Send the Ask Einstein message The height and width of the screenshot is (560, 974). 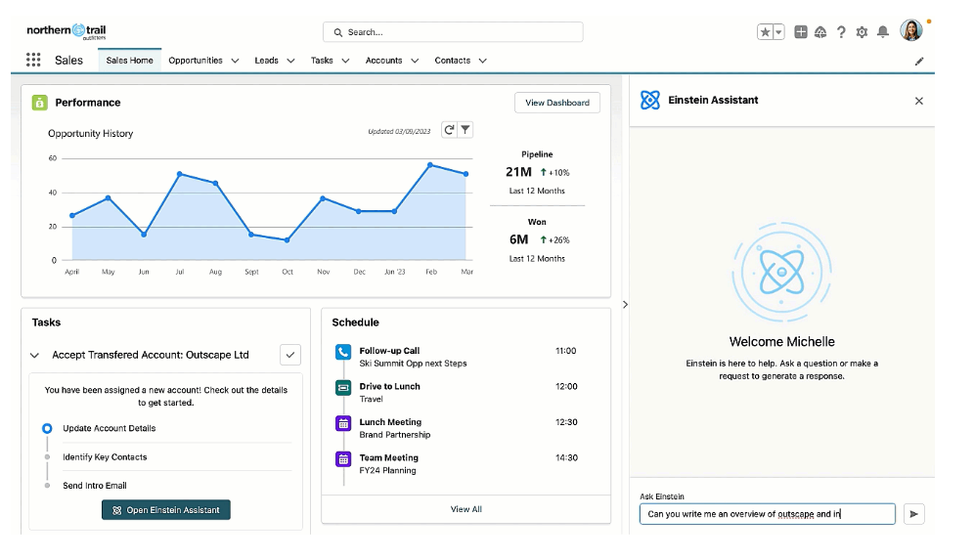coord(913,514)
